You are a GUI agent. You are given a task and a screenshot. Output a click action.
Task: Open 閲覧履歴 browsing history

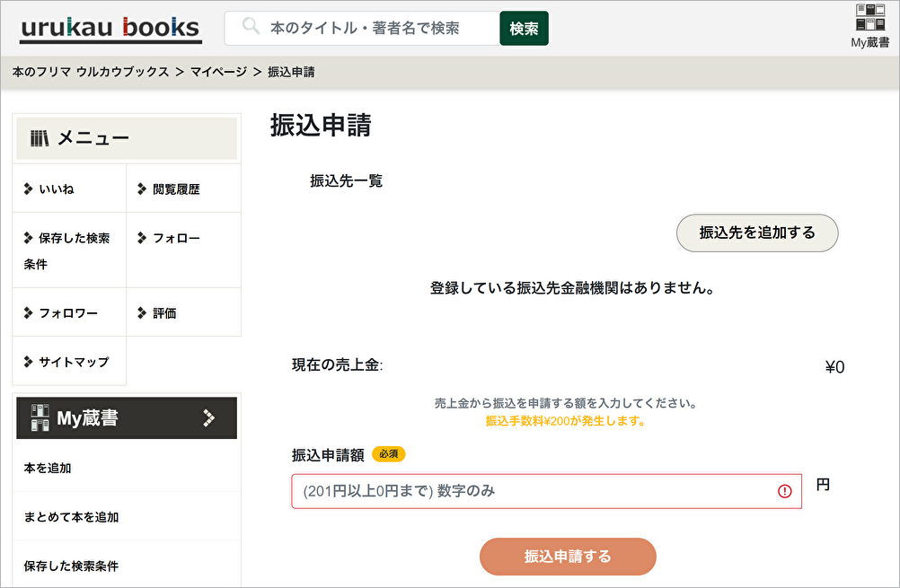(x=176, y=189)
